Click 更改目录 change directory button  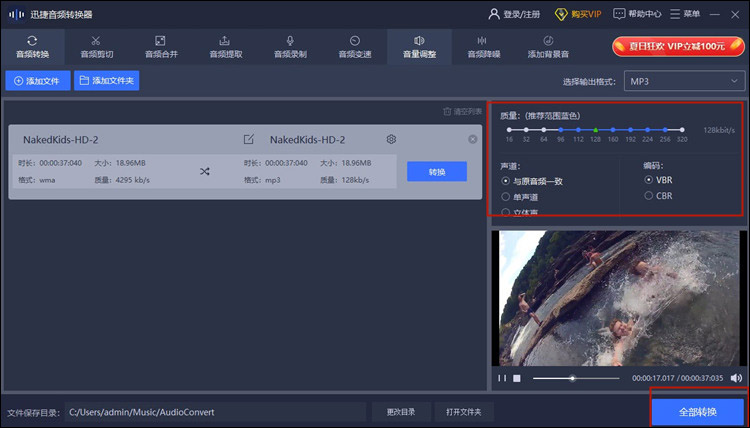[401, 412]
